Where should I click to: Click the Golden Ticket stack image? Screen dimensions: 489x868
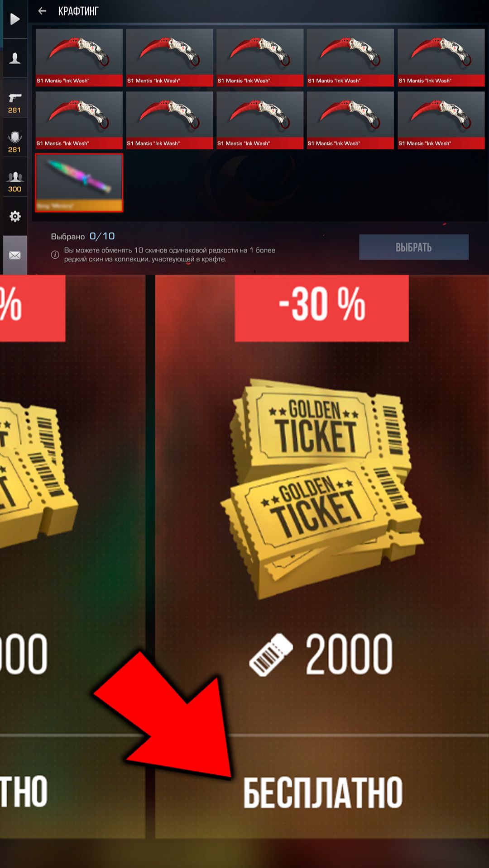pos(322,489)
